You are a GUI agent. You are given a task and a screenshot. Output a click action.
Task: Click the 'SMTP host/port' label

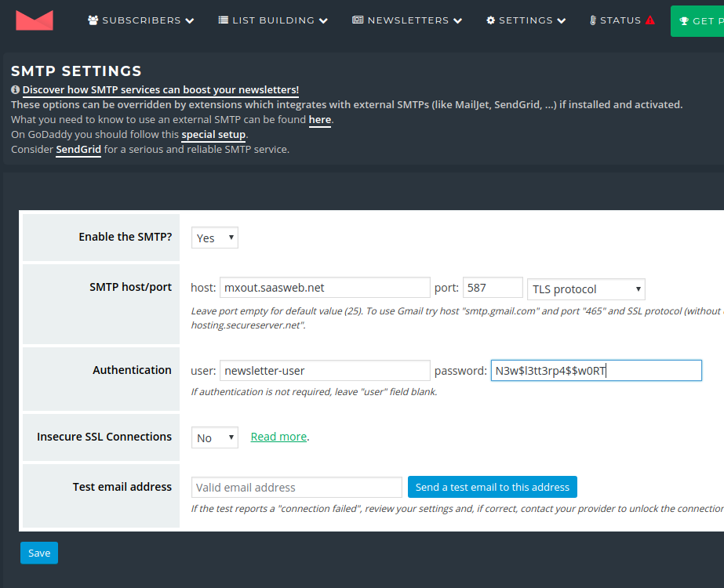pyautogui.click(x=131, y=287)
